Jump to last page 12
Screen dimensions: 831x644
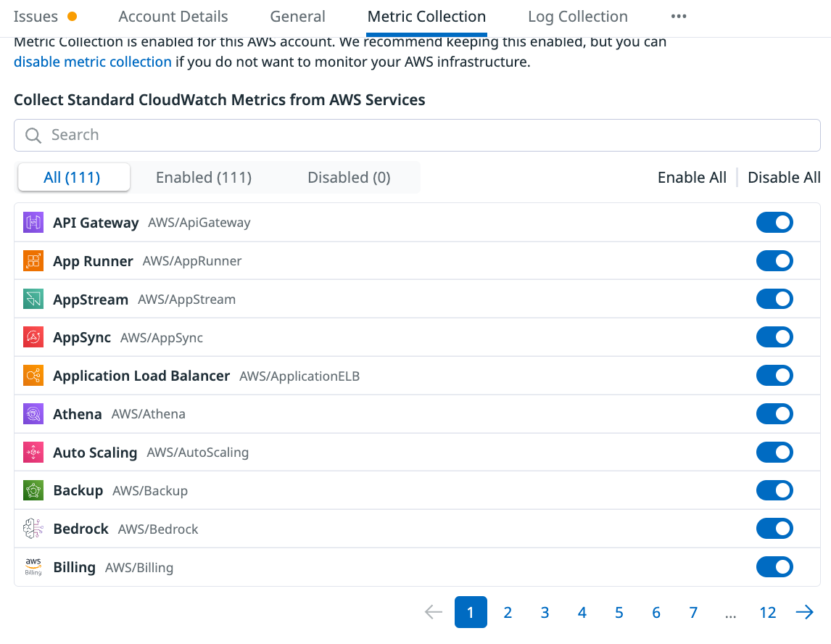[x=767, y=612]
